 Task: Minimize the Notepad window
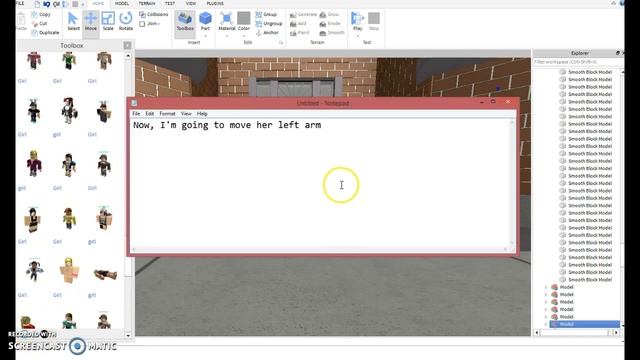click(482, 102)
